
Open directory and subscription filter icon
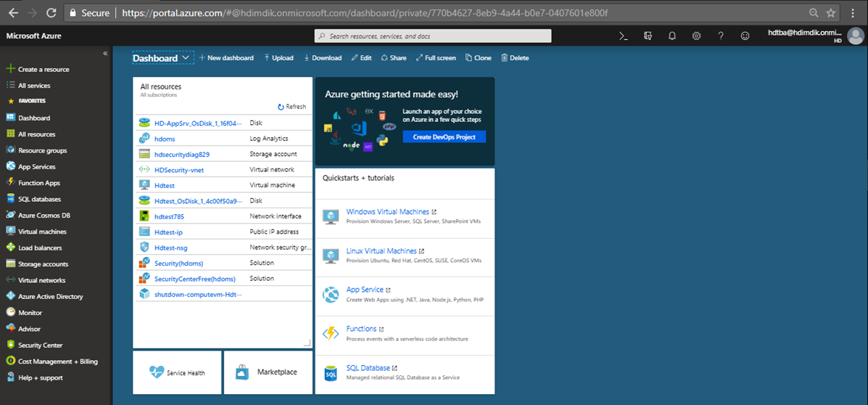click(648, 36)
